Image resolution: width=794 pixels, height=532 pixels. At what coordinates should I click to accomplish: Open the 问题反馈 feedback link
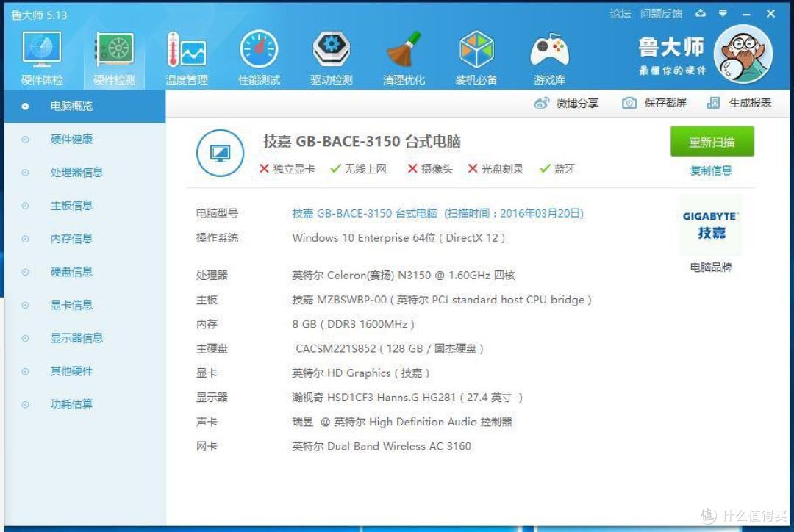(661, 14)
